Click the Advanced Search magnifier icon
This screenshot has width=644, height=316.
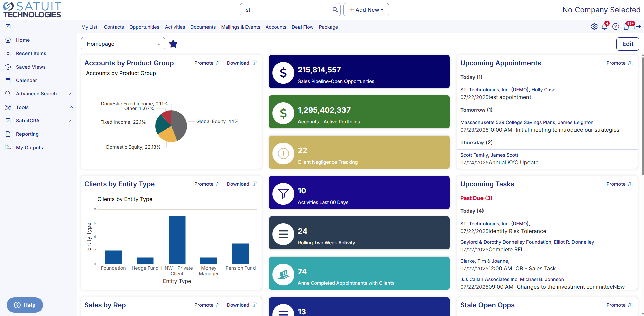coord(8,94)
